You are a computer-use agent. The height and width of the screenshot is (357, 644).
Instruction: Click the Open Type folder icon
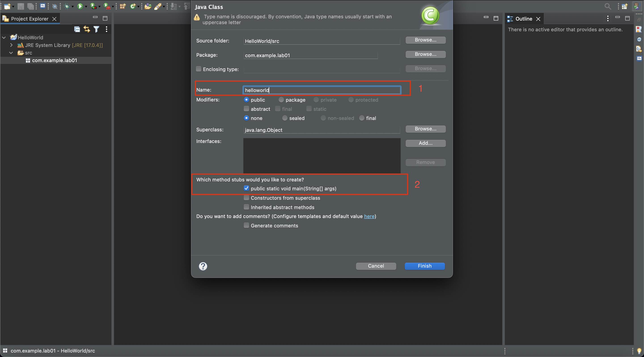tap(148, 6)
